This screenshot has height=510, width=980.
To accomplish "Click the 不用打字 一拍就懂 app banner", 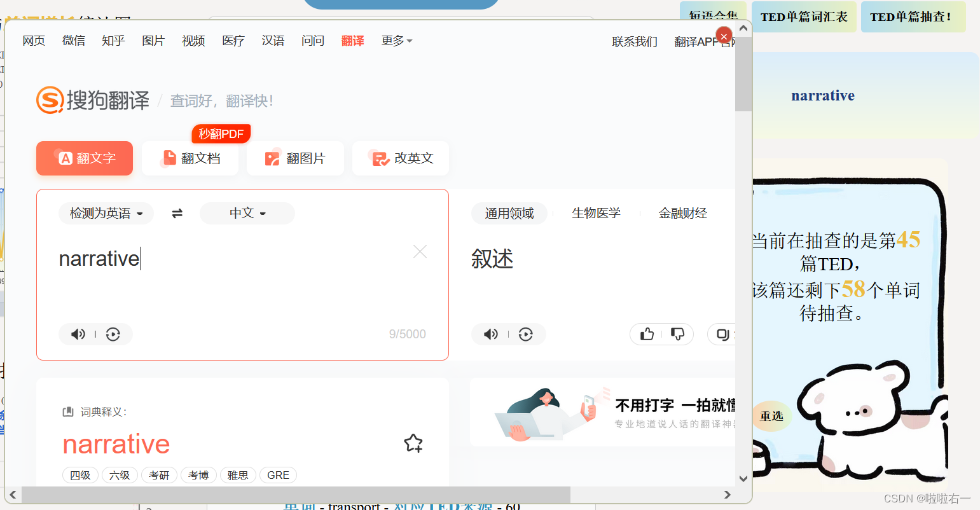I will click(602, 412).
